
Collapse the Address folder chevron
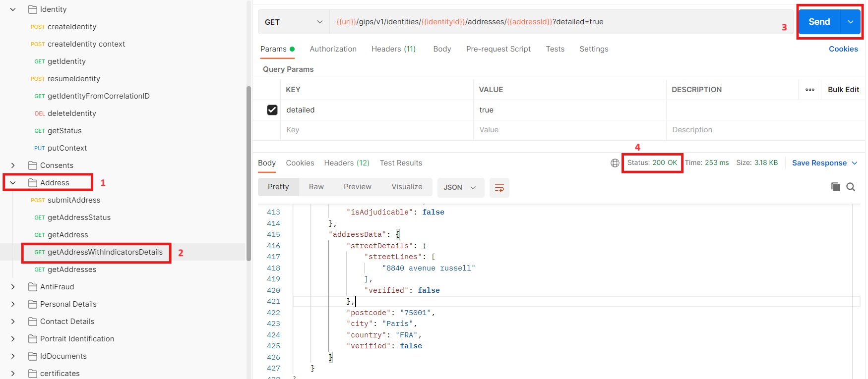tap(13, 183)
